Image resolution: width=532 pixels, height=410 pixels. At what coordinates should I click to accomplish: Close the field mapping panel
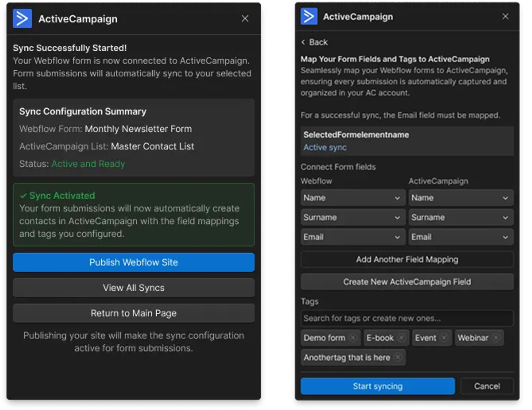(505, 16)
